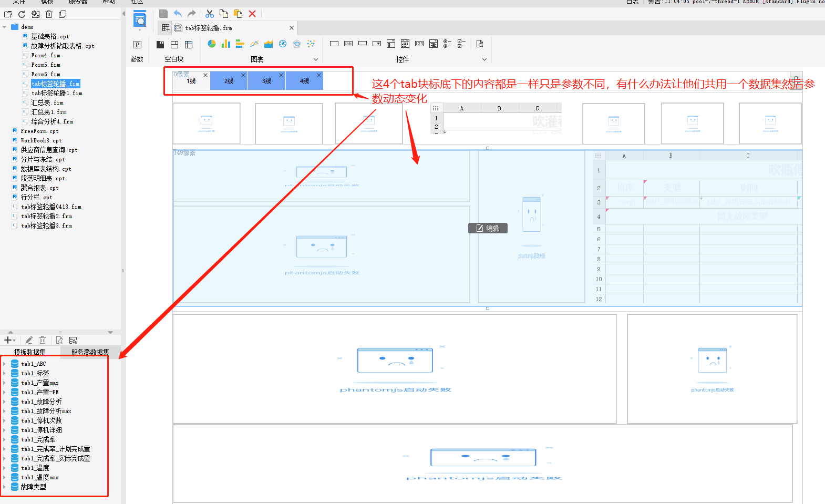Refresh the template file tree

(22, 14)
